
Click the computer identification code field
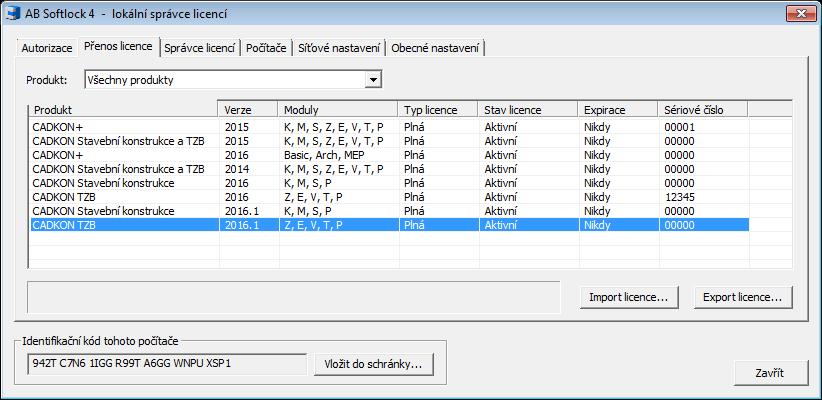(x=167, y=364)
